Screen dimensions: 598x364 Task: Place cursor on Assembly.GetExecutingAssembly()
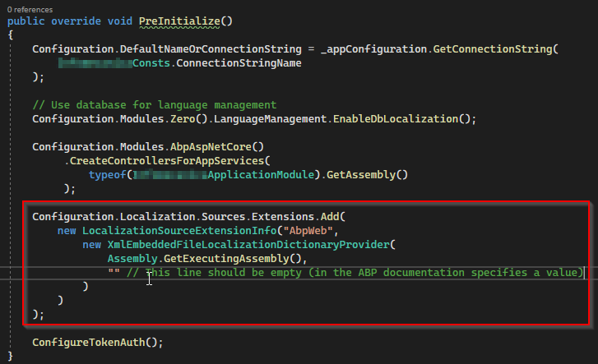[x=205, y=259]
